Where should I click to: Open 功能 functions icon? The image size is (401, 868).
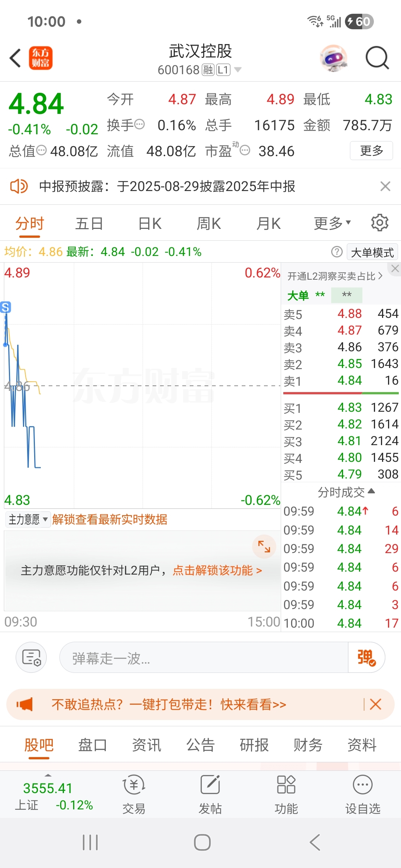click(x=286, y=795)
